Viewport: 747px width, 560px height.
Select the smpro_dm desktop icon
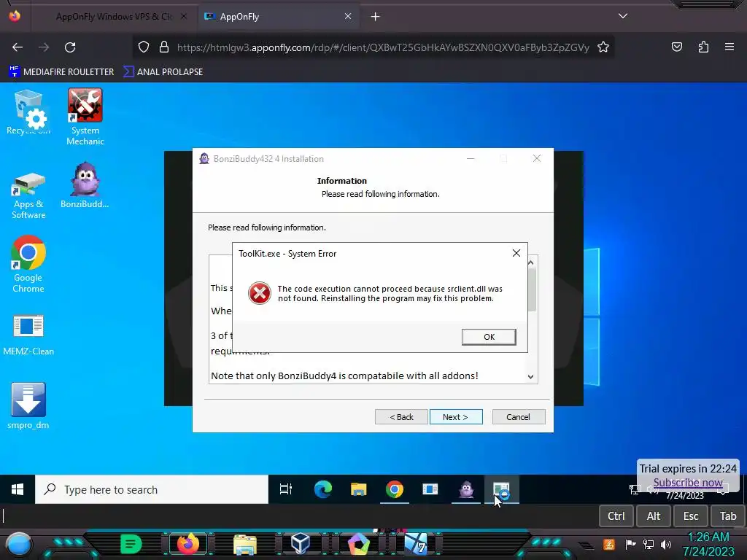pyautogui.click(x=28, y=405)
